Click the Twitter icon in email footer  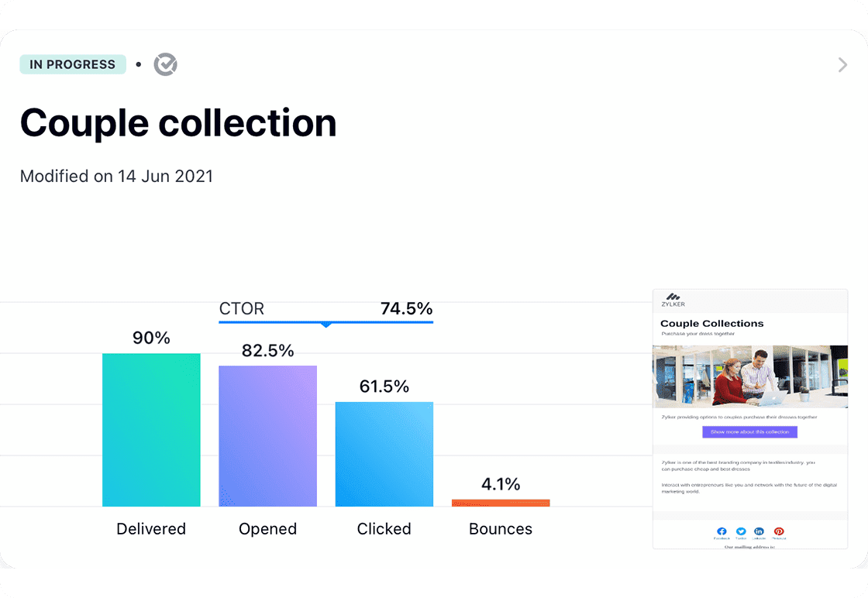[x=741, y=531]
